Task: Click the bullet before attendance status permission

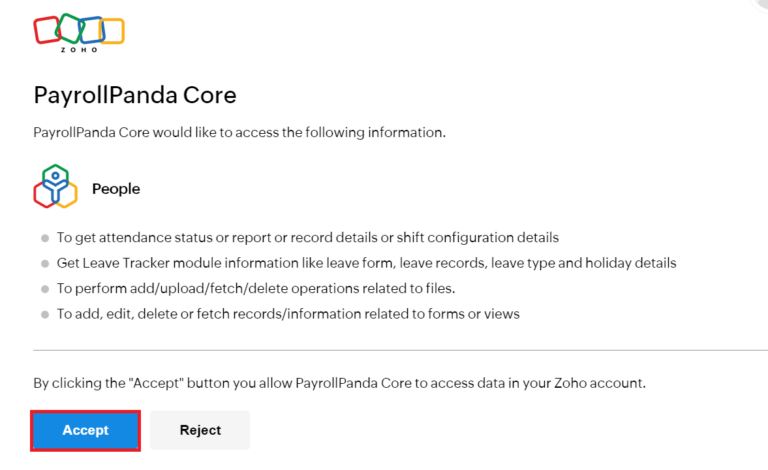Action: (x=45, y=238)
